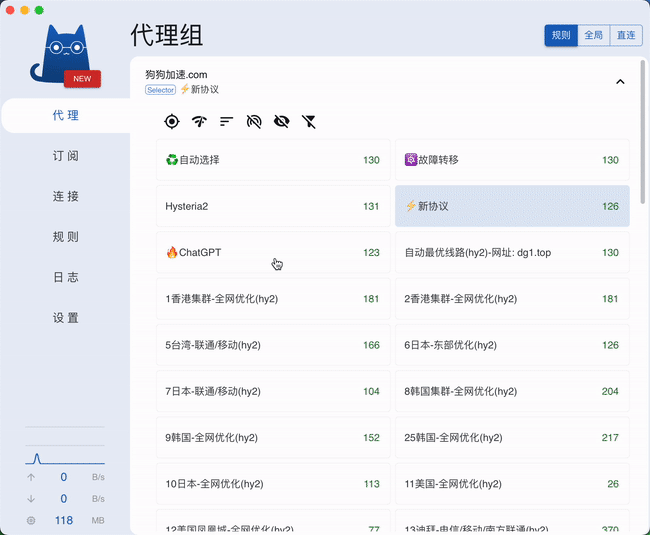
Task: Open the 订阅 subscriptions page
Action: (65, 156)
